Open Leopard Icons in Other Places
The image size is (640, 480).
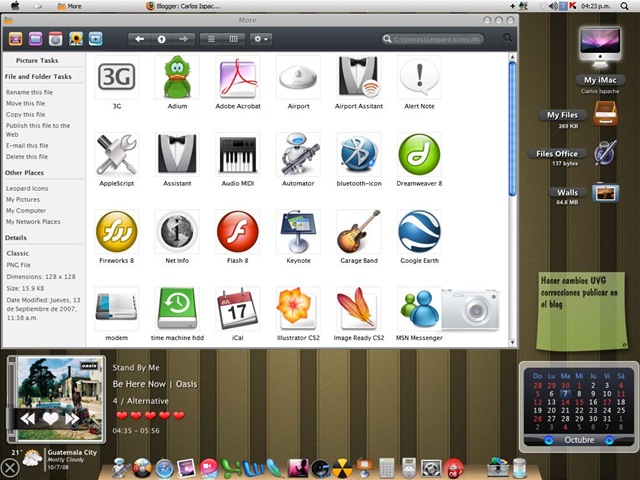pyautogui.click(x=27, y=188)
